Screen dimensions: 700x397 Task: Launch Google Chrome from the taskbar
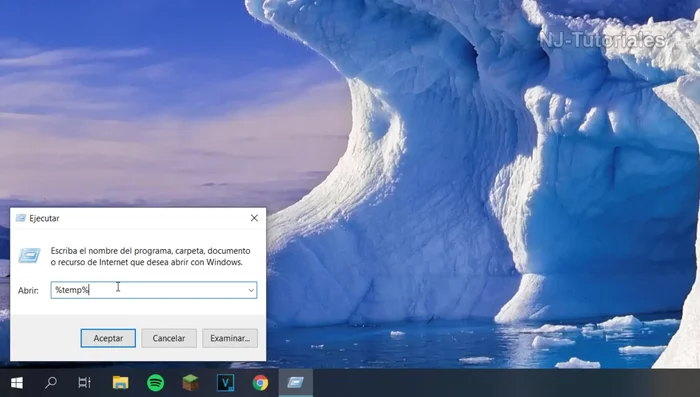(260, 383)
